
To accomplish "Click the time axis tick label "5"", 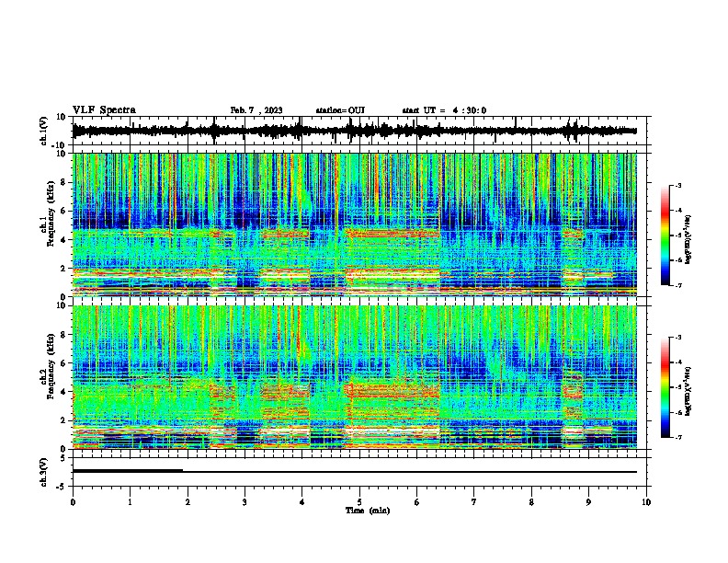I will click(x=359, y=502).
